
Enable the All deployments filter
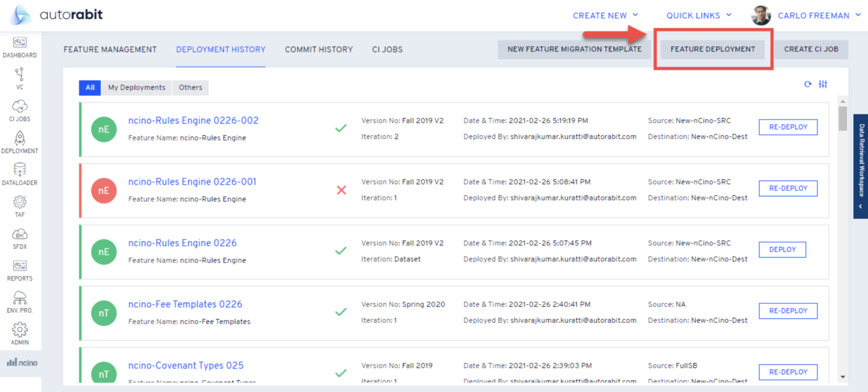click(x=90, y=87)
